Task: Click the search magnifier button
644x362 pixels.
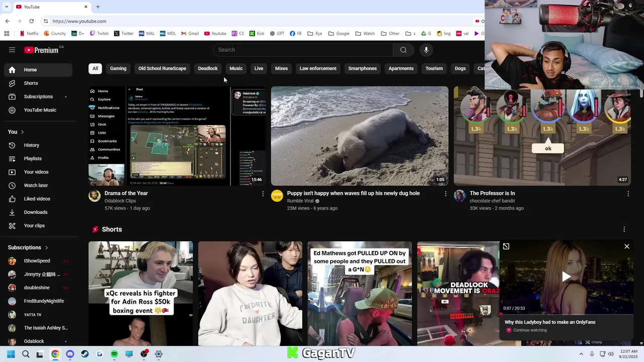Action: point(403,50)
